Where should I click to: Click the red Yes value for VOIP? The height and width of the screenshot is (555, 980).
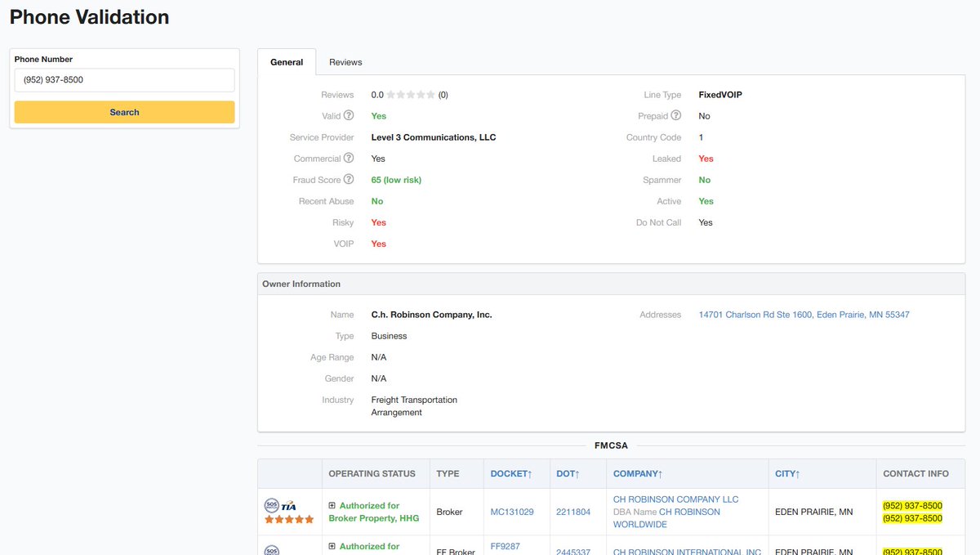(379, 244)
